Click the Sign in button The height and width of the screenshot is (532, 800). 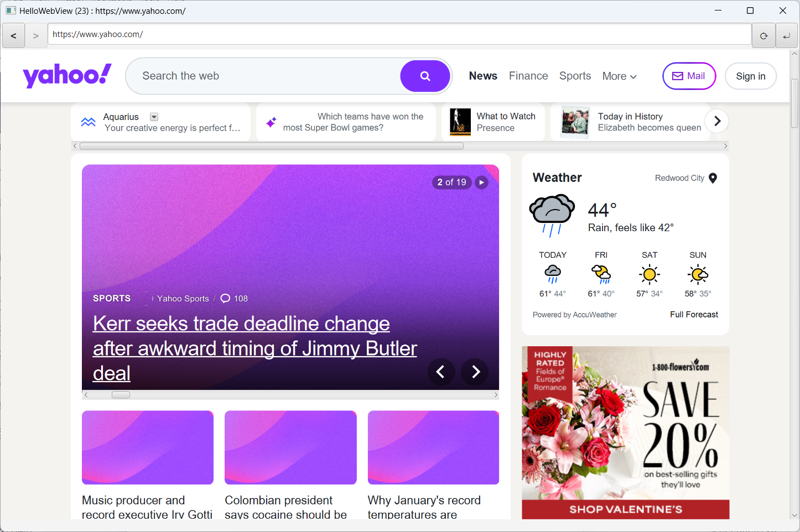click(750, 76)
